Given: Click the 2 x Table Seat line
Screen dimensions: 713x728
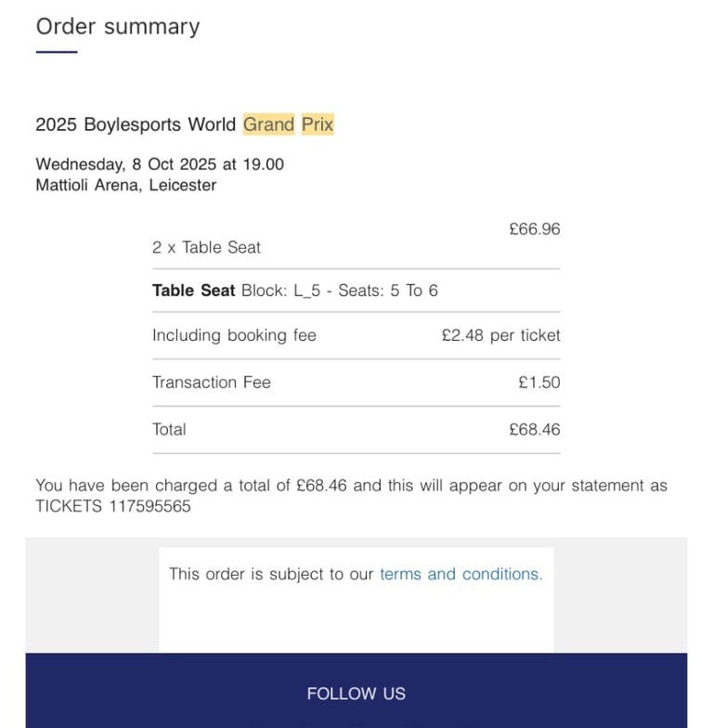Looking at the screenshot, I should pos(206,247).
